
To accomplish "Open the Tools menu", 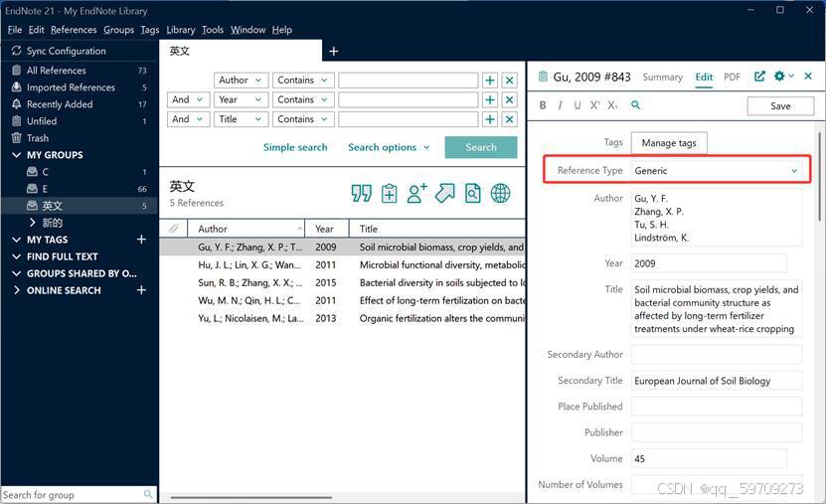I will click(213, 30).
